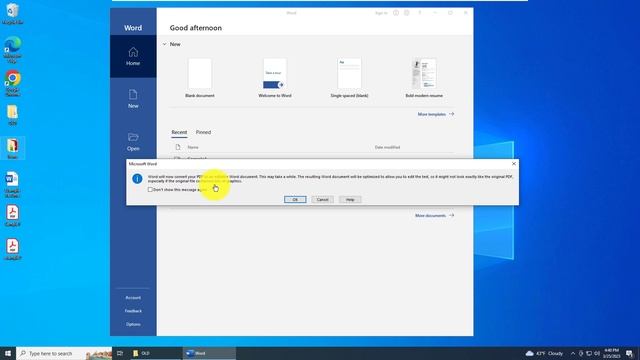The height and width of the screenshot is (360, 640).
Task: Open Account in the Word sidebar
Action: tap(133, 298)
